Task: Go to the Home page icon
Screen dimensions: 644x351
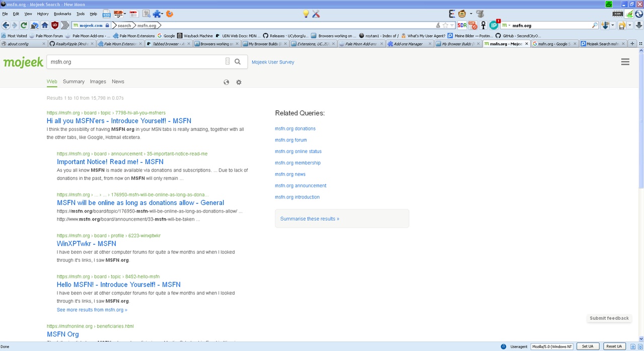Action: point(45,25)
